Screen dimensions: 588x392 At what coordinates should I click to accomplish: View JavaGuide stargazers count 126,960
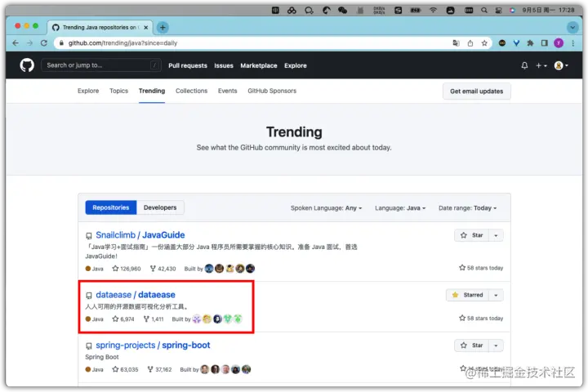tap(127, 269)
